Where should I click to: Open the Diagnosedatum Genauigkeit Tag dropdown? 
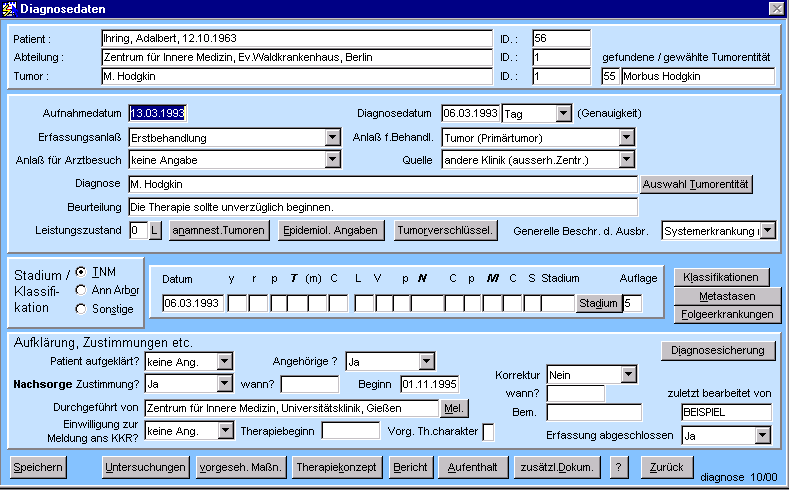pos(562,114)
